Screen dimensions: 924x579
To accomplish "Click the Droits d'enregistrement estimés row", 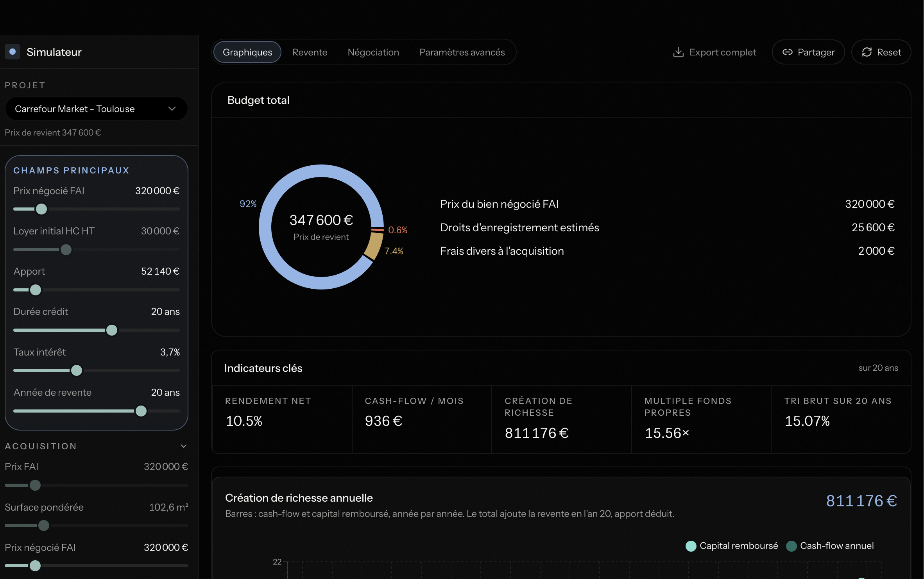I will (x=667, y=227).
